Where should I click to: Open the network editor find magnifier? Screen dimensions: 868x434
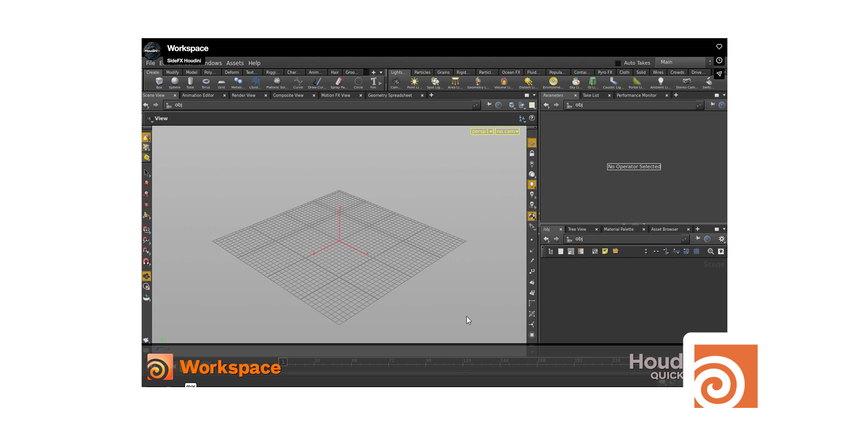711,252
